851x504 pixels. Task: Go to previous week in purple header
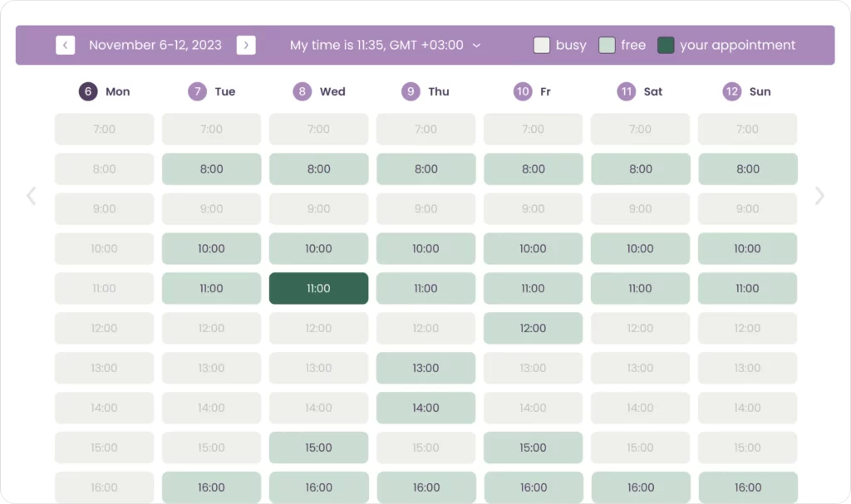tap(65, 45)
